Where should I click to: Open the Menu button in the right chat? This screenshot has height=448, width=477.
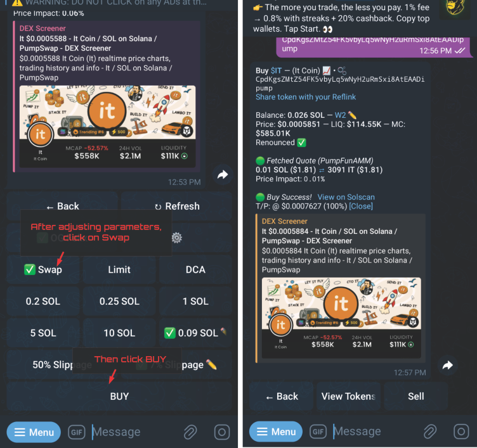coord(276,432)
